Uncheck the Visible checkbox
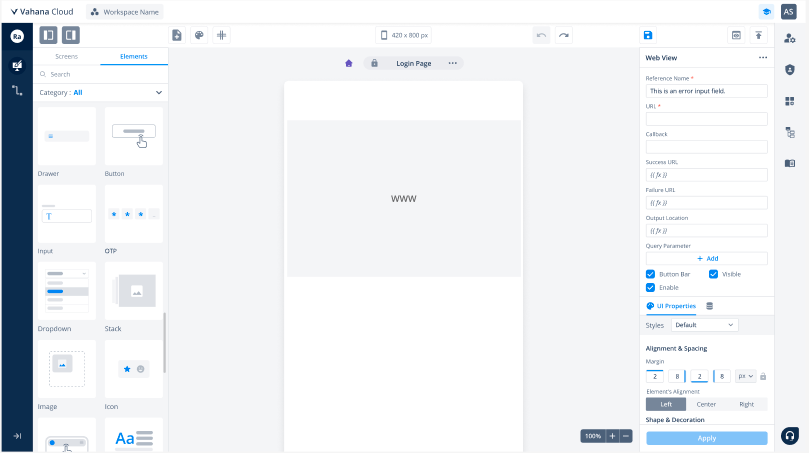Image resolution: width=809 pixels, height=453 pixels. click(x=714, y=274)
